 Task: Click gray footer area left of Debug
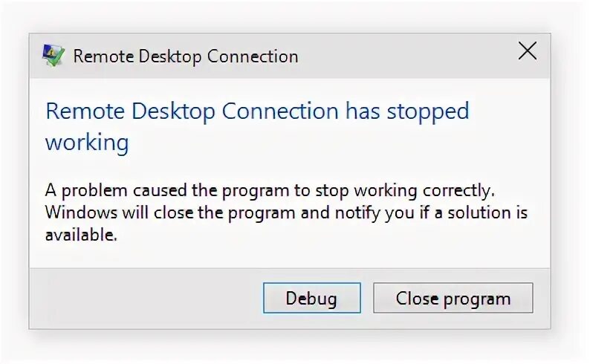click(x=141, y=299)
